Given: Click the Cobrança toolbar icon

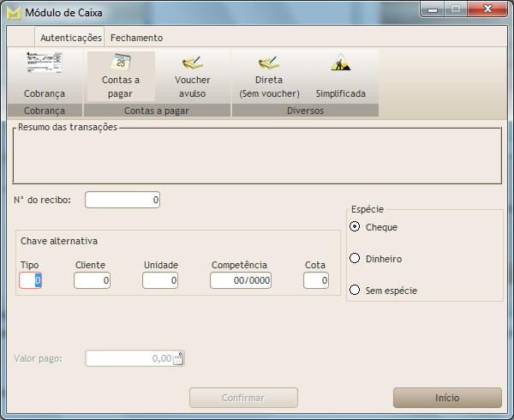Looking at the screenshot, I should [x=44, y=75].
